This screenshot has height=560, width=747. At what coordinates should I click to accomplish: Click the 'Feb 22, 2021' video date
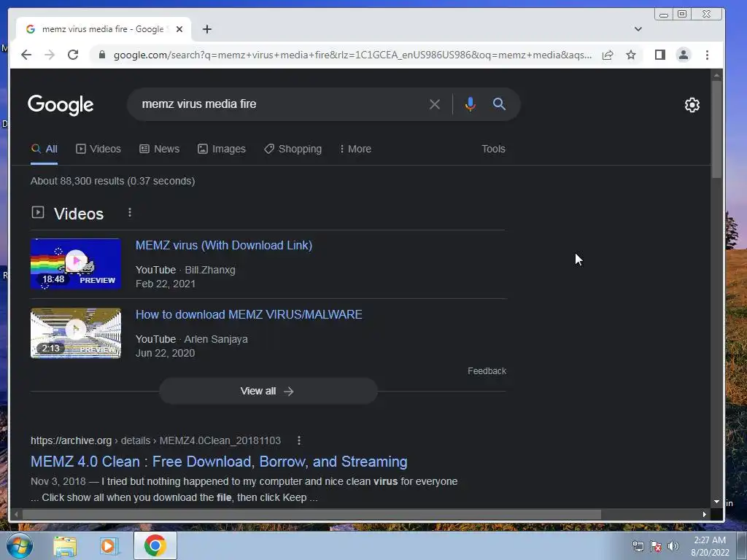166,284
